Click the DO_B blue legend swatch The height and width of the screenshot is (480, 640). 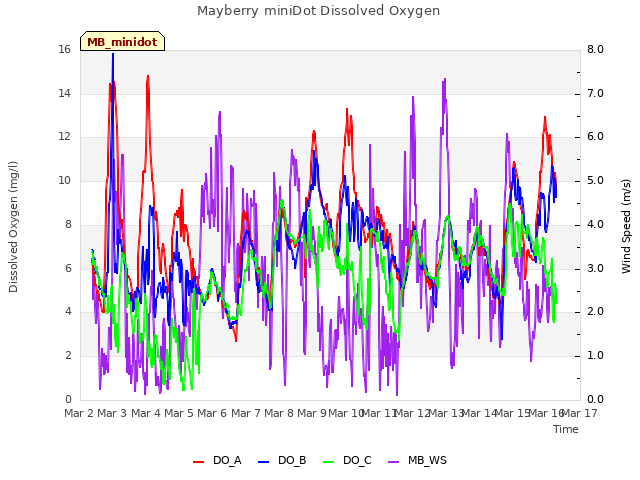pos(264,462)
